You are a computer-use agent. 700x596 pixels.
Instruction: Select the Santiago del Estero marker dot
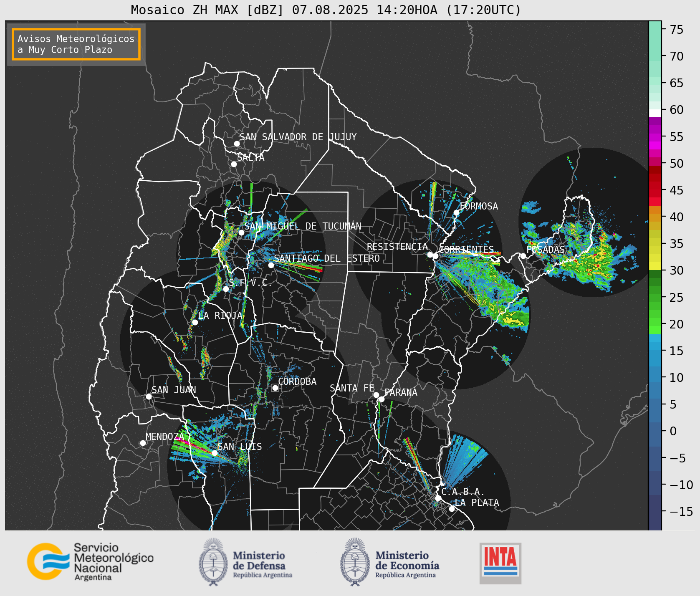[271, 265]
